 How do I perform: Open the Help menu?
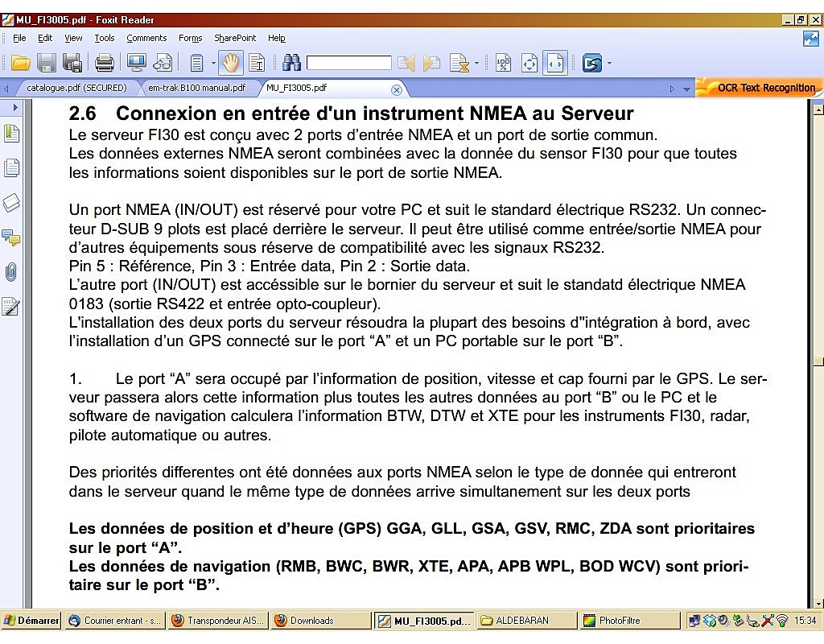tap(277, 38)
